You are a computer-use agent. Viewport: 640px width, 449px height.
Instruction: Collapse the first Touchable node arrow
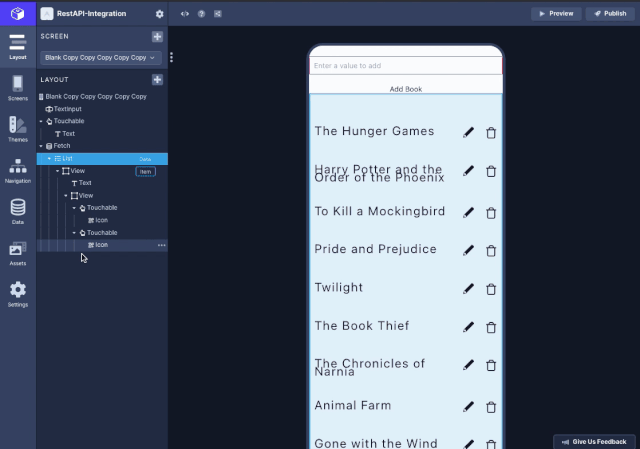pyautogui.click(x=41, y=121)
